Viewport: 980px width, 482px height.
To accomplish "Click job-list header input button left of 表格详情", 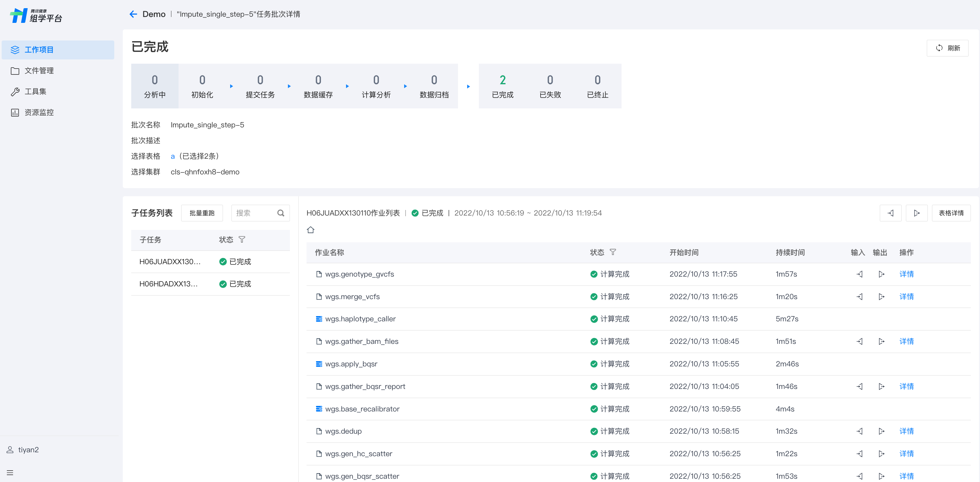I will [890, 213].
